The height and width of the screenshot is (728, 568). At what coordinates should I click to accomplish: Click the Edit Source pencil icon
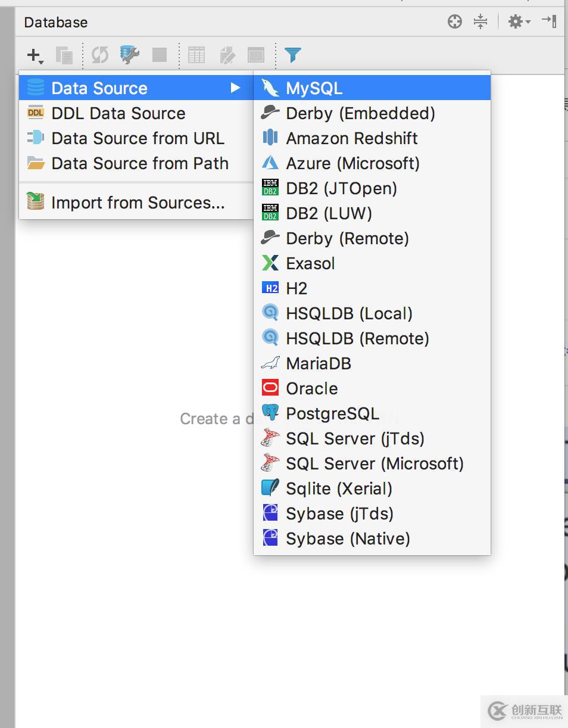[x=227, y=55]
